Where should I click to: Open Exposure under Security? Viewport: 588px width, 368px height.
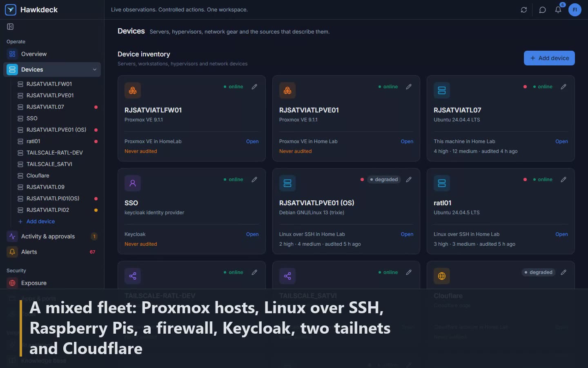(x=52, y=283)
